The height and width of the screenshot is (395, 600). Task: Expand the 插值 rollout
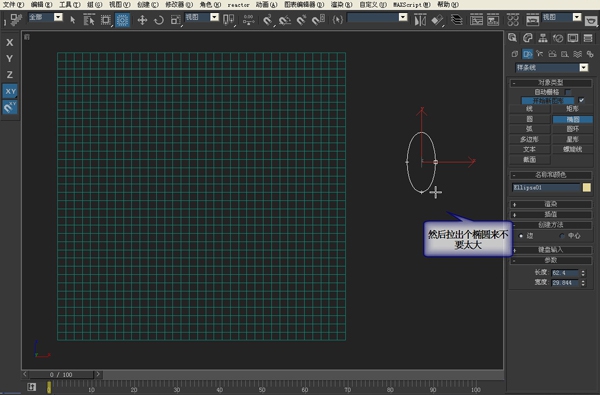point(551,214)
